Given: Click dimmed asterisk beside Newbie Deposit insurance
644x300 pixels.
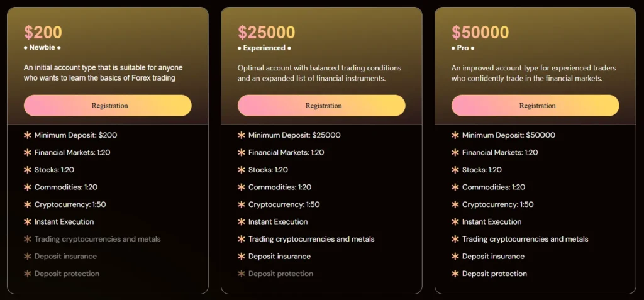Looking at the screenshot, I should 27,256.
